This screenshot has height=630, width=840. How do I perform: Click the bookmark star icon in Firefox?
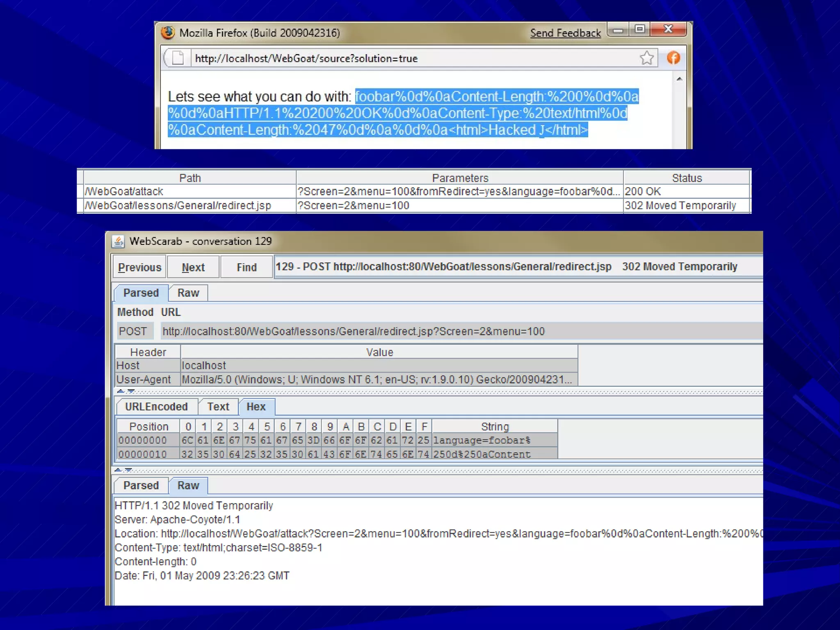point(646,58)
